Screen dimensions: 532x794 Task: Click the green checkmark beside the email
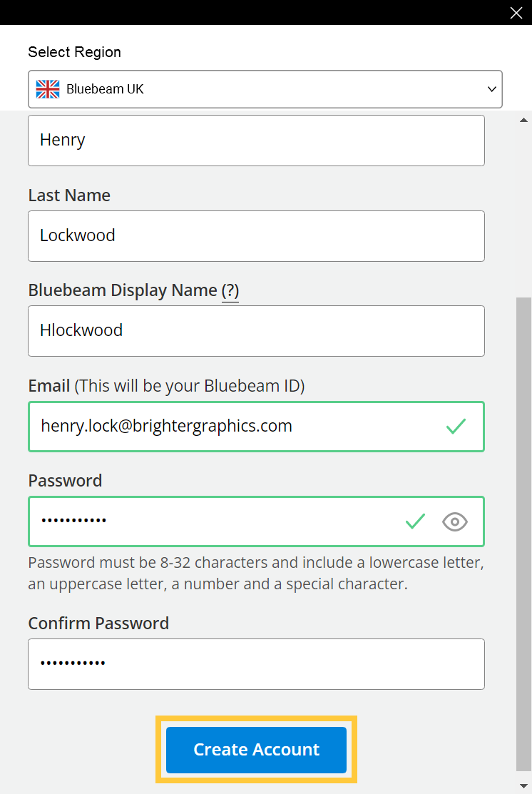click(455, 427)
